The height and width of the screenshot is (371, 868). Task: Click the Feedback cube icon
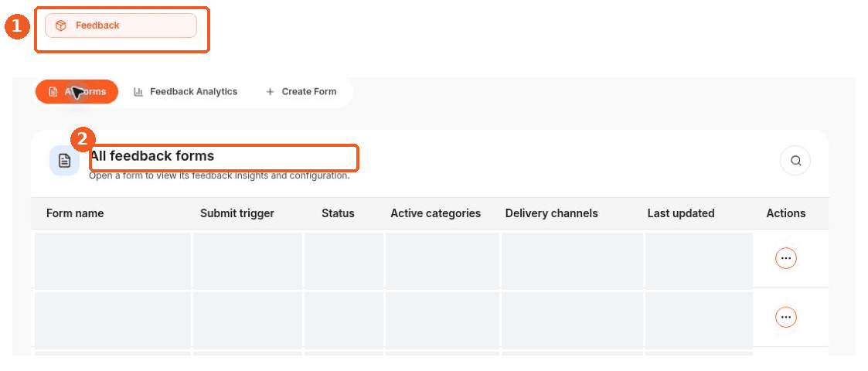pyautogui.click(x=61, y=26)
